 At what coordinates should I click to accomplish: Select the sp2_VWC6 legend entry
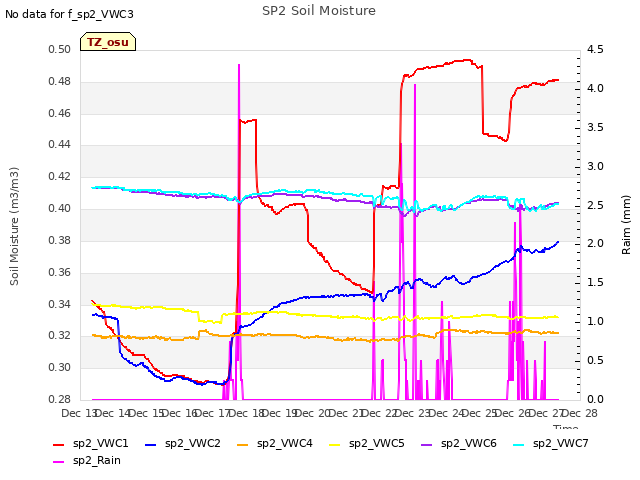459,444
